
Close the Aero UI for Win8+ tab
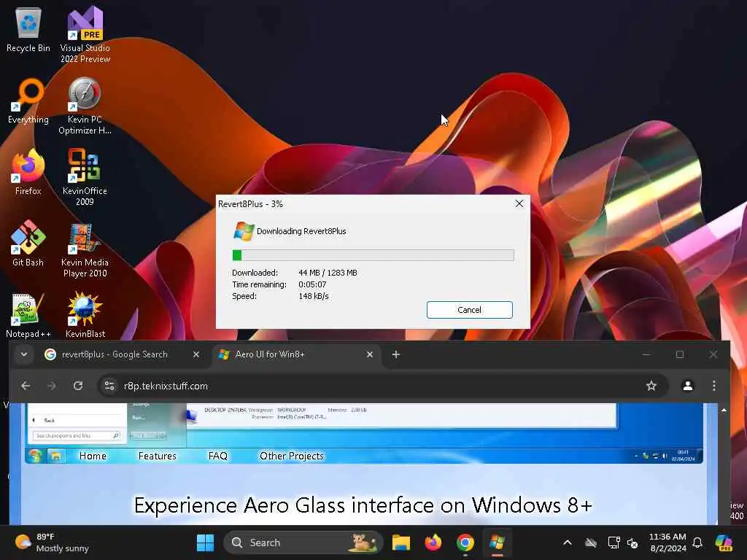click(x=370, y=354)
